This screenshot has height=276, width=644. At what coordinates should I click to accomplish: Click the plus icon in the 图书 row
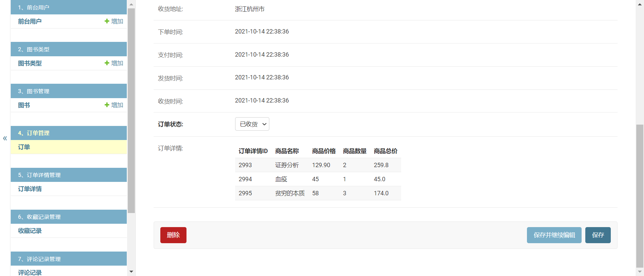click(x=107, y=105)
